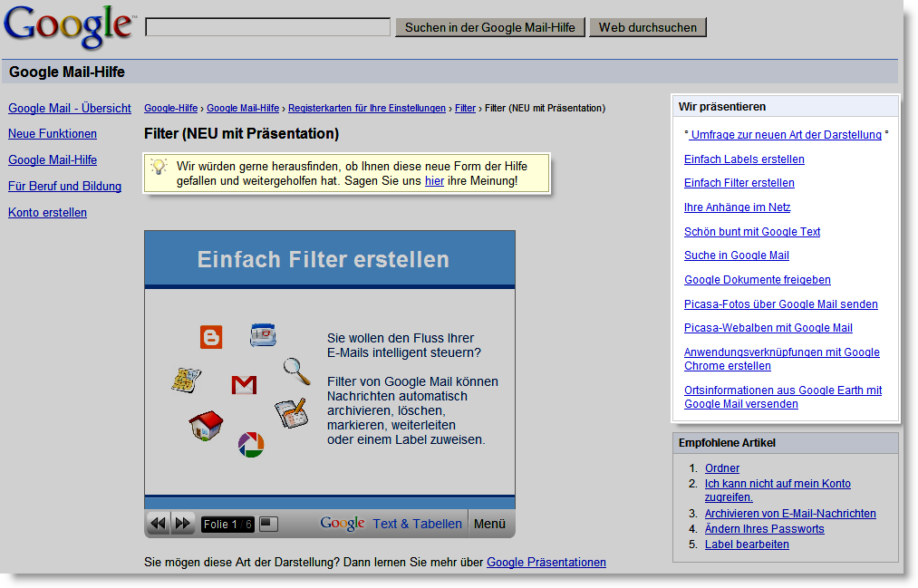Open the 'Konto erstellen' link

[47, 212]
